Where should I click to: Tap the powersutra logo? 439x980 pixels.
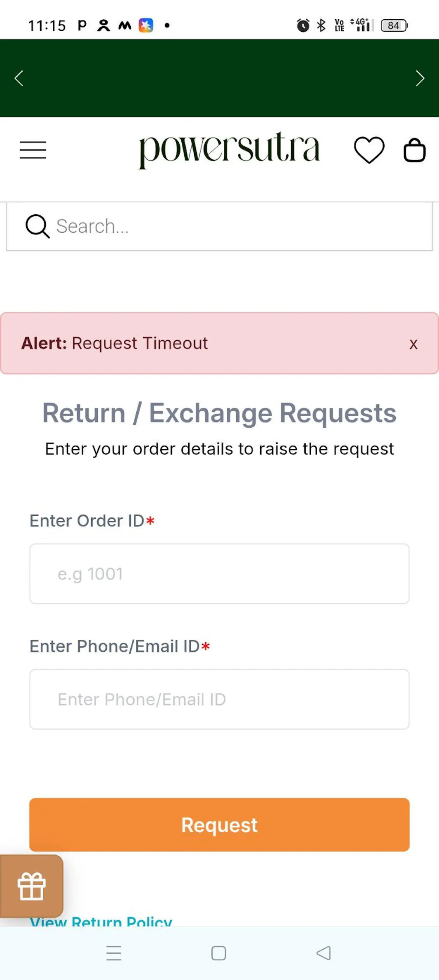(229, 149)
